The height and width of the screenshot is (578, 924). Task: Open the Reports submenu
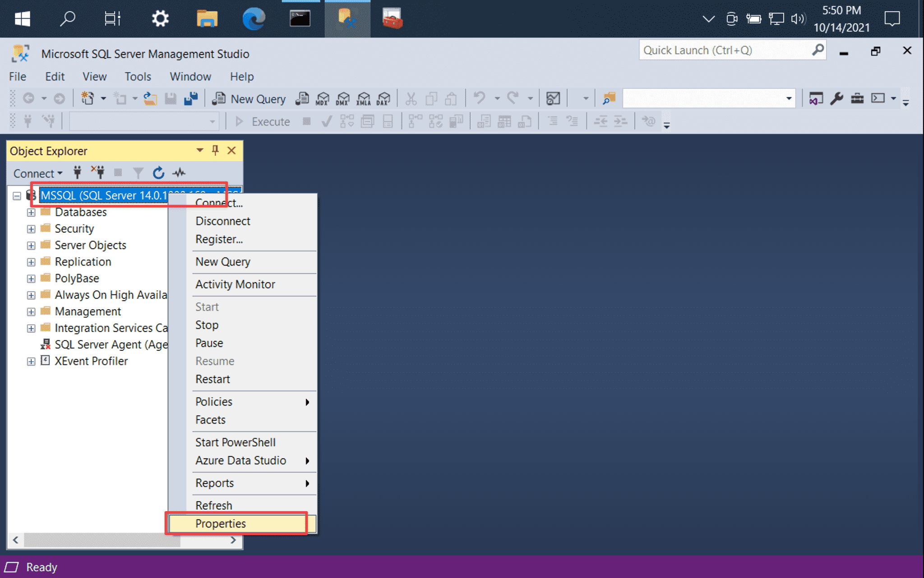[x=242, y=483]
